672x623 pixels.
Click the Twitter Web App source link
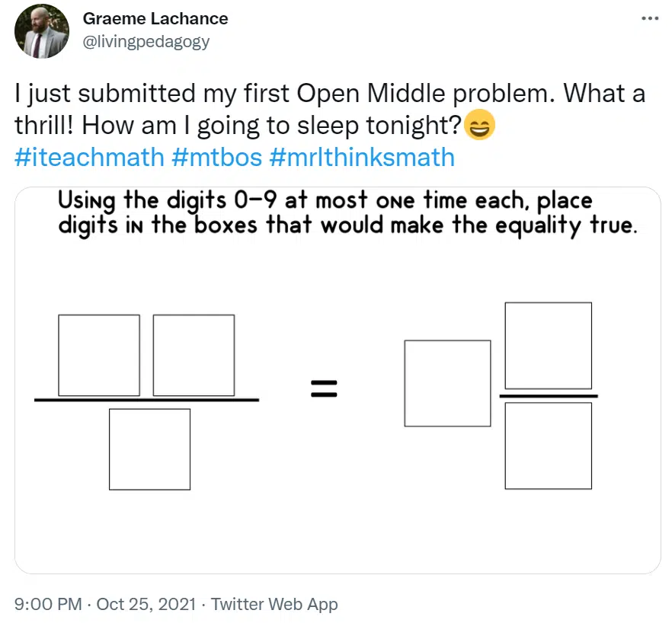coord(274,604)
